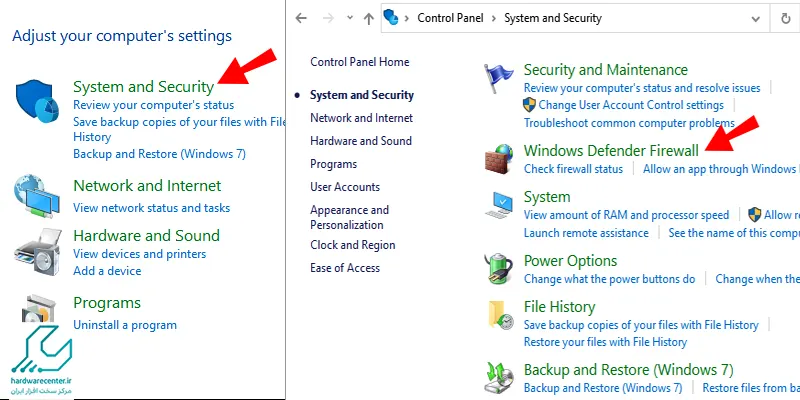
Task: Select Hardware and Sound in sidebar
Action: pos(361,141)
